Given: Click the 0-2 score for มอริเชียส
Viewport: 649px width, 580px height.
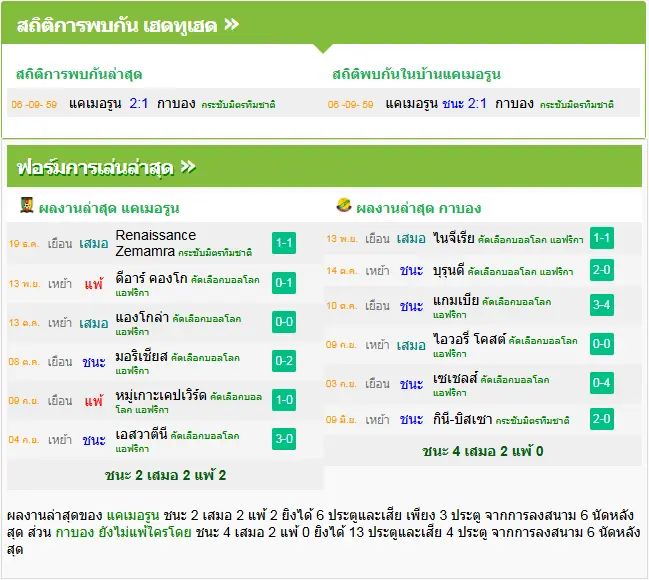Looking at the screenshot, I should (284, 361).
